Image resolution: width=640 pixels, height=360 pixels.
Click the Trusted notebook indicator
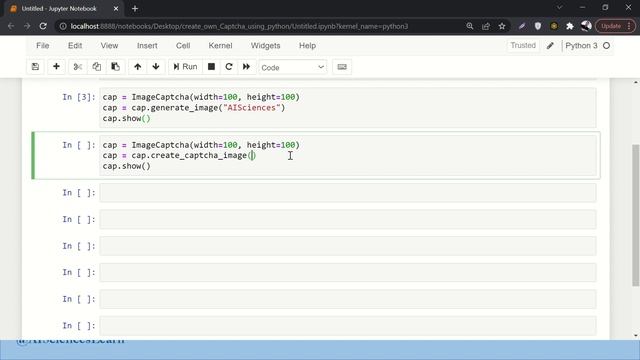click(x=523, y=45)
